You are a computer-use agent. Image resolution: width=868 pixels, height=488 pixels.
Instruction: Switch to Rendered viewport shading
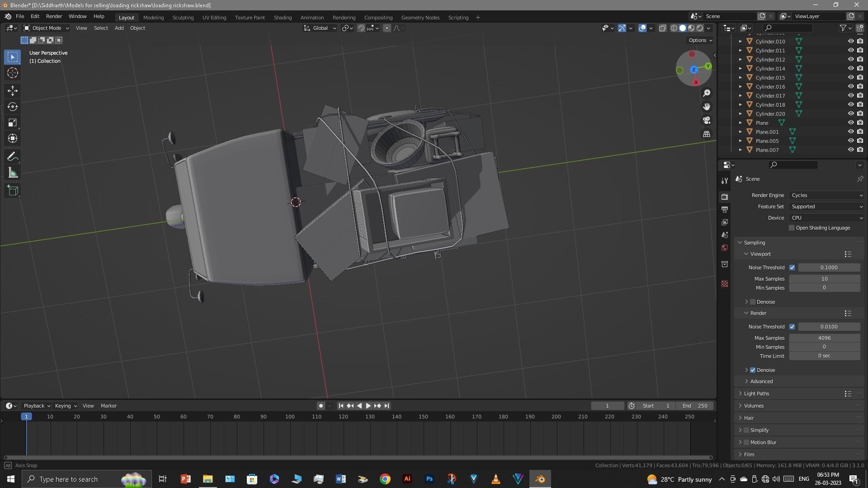tap(700, 28)
